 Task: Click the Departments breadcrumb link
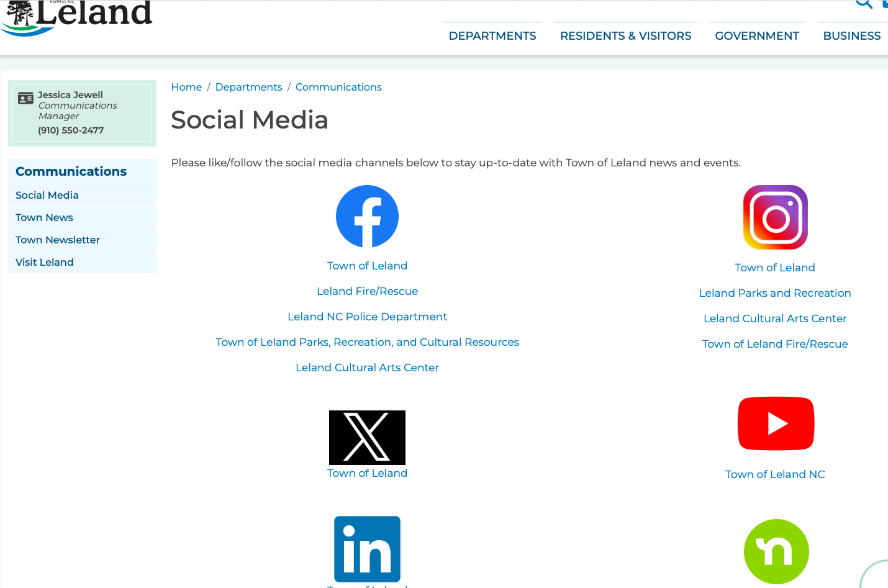[248, 87]
